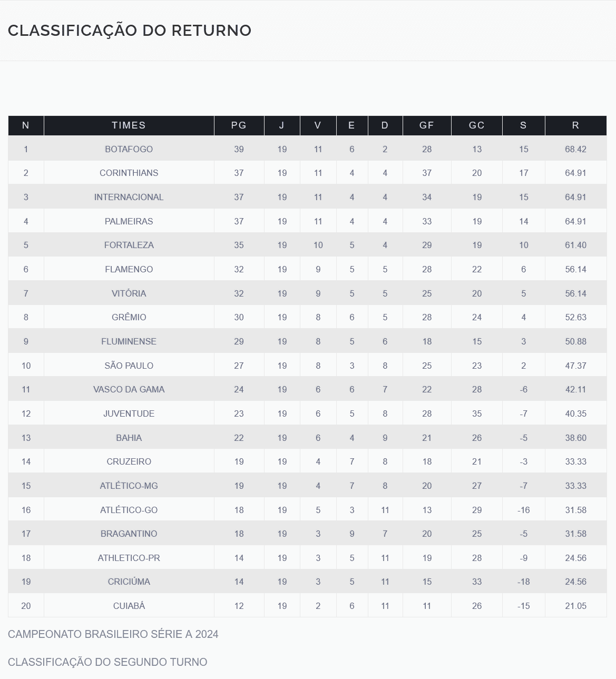Click the Classificação do Segundo Turno caption
The image size is (616, 679).
pos(107,662)
